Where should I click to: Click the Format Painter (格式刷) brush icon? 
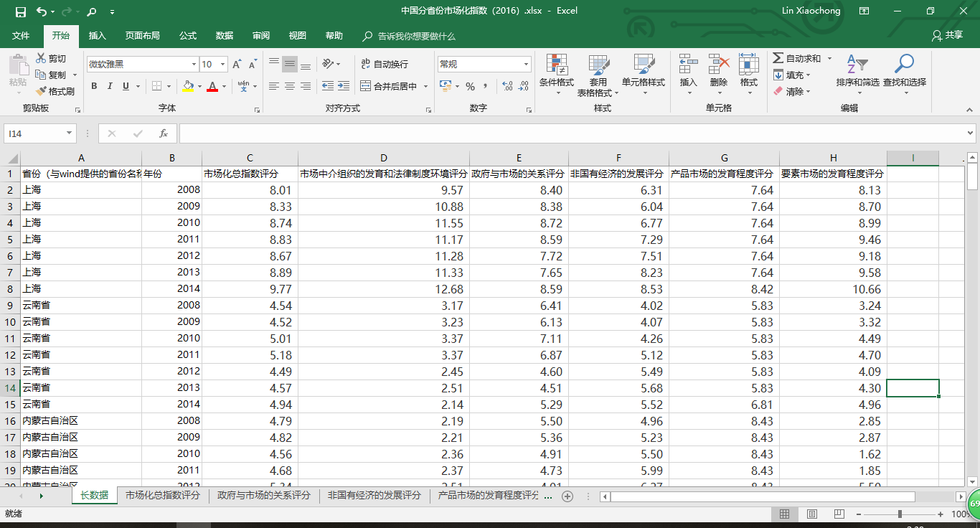point(42,91)
